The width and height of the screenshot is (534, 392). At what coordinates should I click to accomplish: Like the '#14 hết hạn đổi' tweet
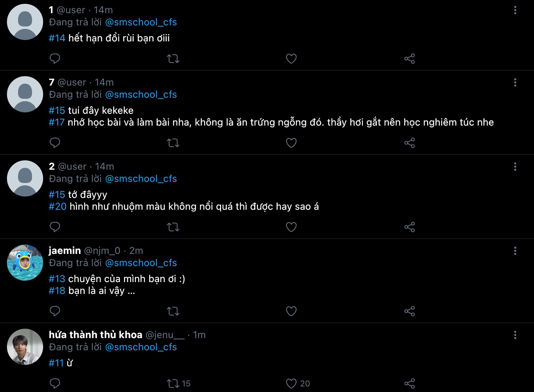291,58
